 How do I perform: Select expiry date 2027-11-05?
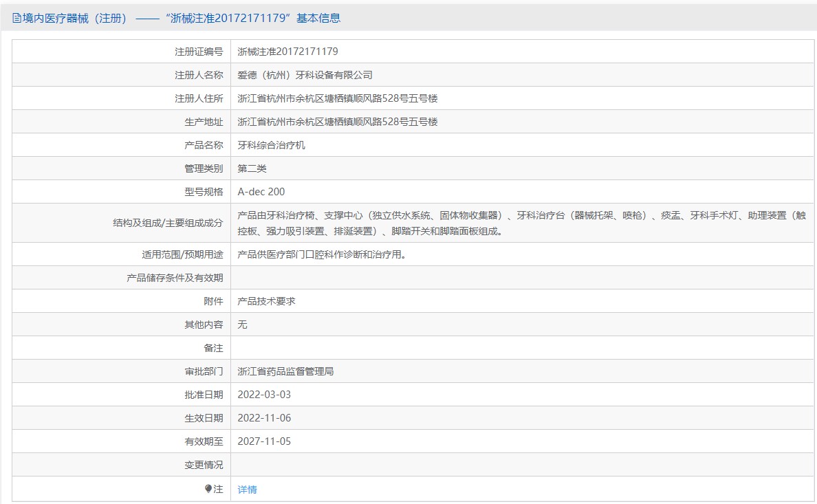(x=264, y=441)
